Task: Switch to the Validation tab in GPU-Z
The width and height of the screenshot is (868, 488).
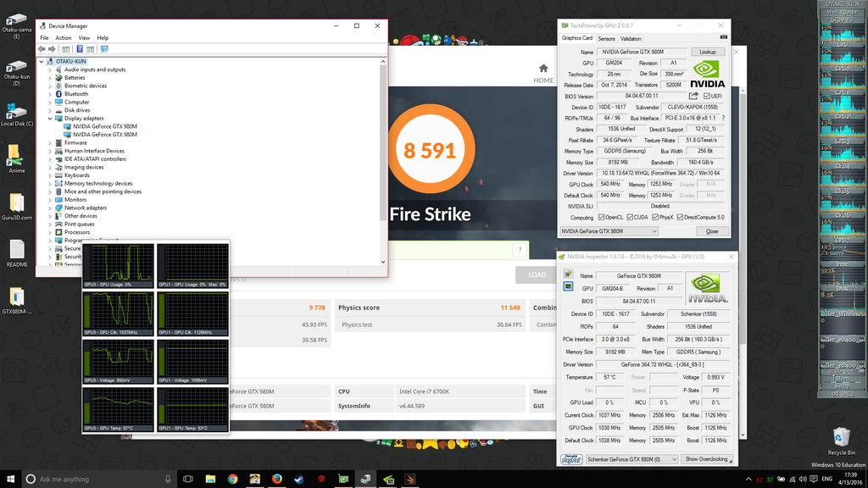Action: (x=631, y=39)
